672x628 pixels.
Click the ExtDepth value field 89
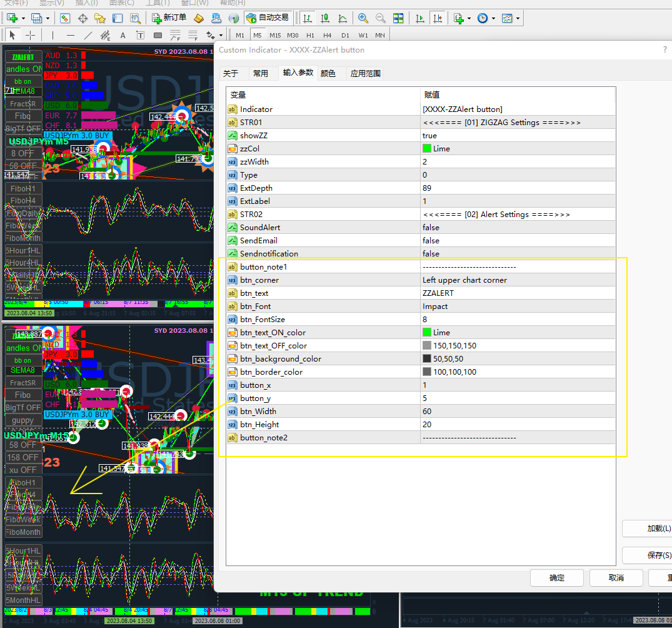click(x=427, y=188)
